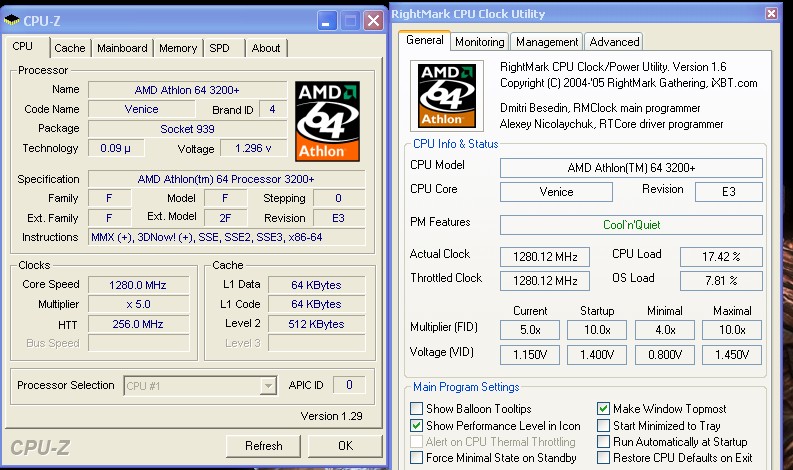This screenshot has height=470, width=793.
Task: Click the L1 Code value 64 KBytes
Action: click(316, 304)
